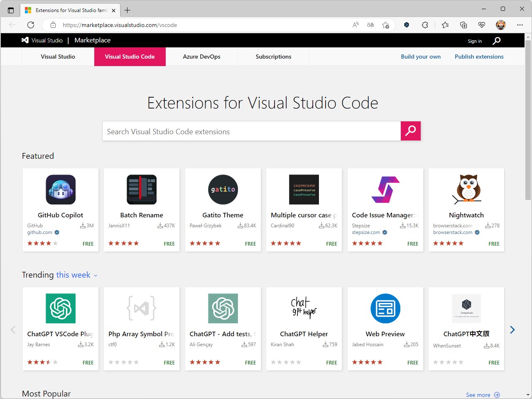
Task: Open the Marketplace search icon in header
Action: pyautogui.click(x=496, y=40)
